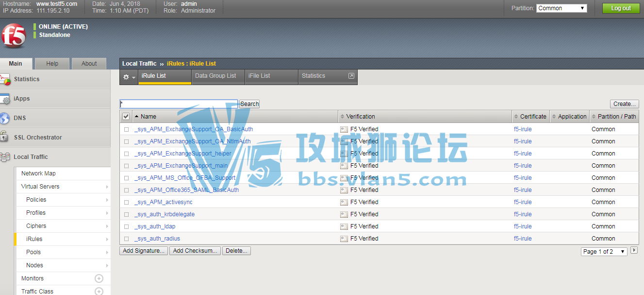Go to next page arrow
644x295 pixels.
[634, 250]
